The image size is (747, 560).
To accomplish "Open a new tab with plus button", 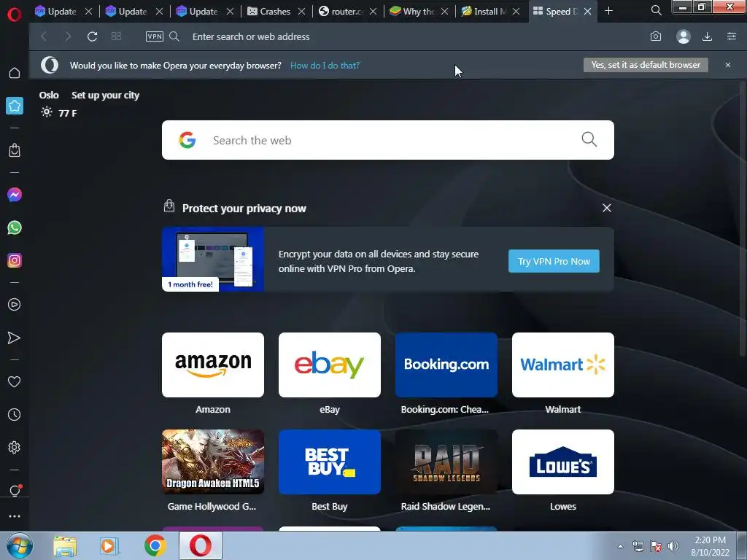I will [x=608, y=10].
